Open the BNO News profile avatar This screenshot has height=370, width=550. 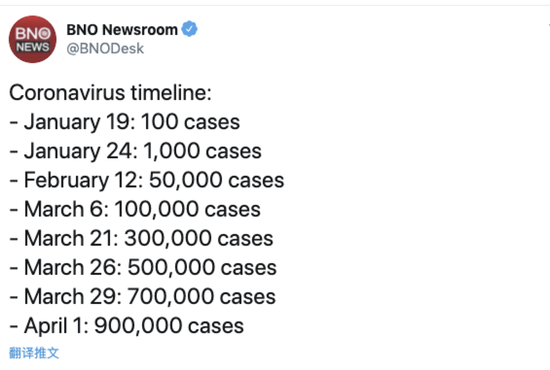(x=32, y=39)
